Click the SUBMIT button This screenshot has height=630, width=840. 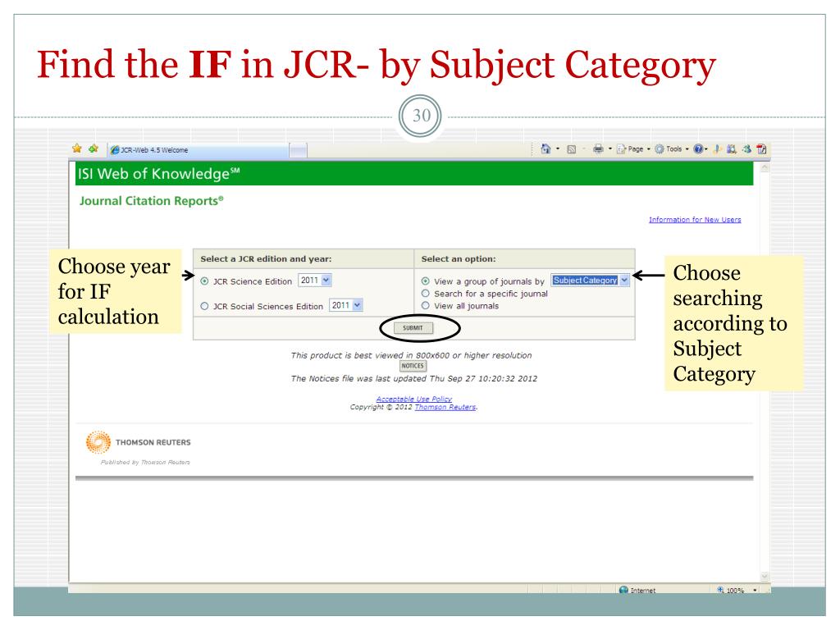tap(413, 328)
